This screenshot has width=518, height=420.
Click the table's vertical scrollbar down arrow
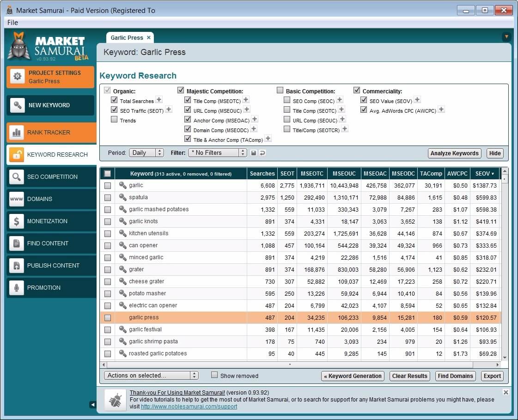point(505,358)
